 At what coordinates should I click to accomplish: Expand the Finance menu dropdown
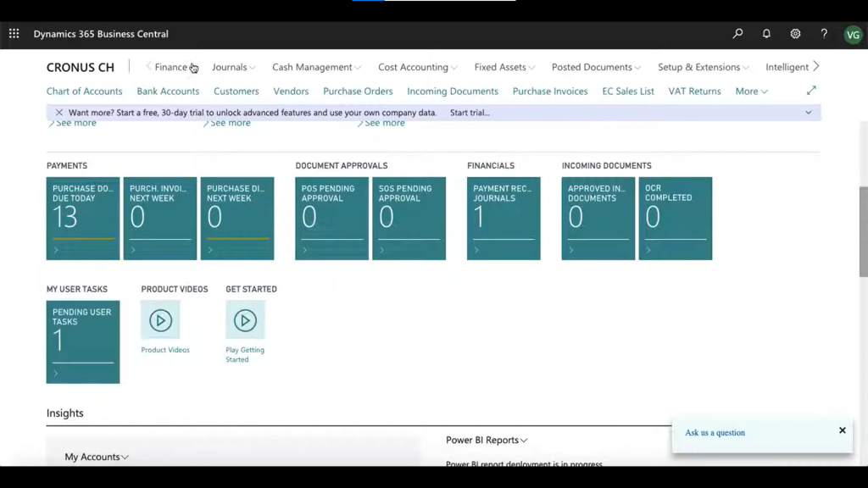pos(173,67)
